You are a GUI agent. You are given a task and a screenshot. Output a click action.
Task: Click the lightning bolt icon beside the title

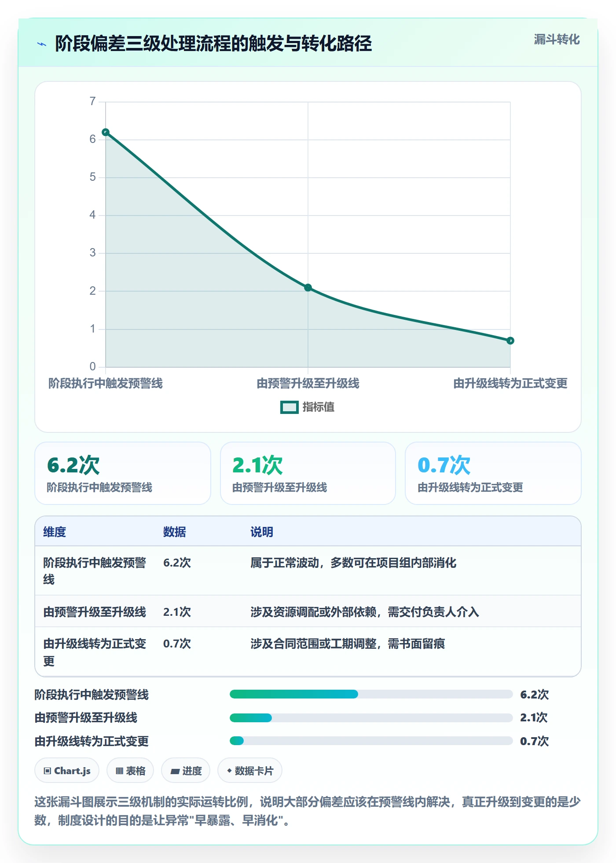[42, 44]
